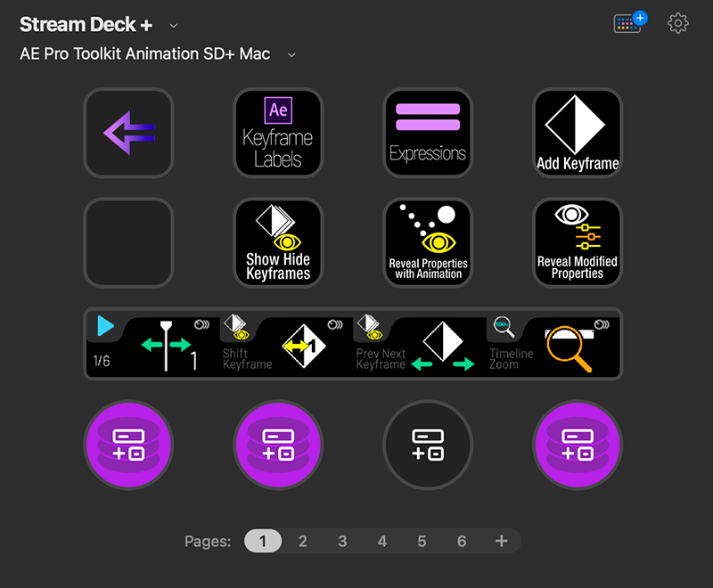Select the Shift Keyframe diamond icon
This screenshot has width=713, height=588.
coord(304,347)
